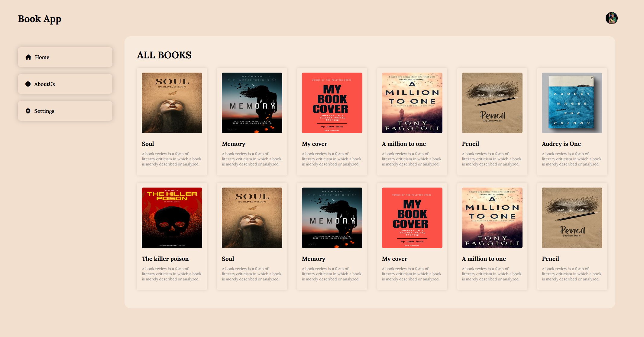The height and width of the screenshot is (337, 644).
Task: Open first-row Soul book cover
Action: click(172, 103)
